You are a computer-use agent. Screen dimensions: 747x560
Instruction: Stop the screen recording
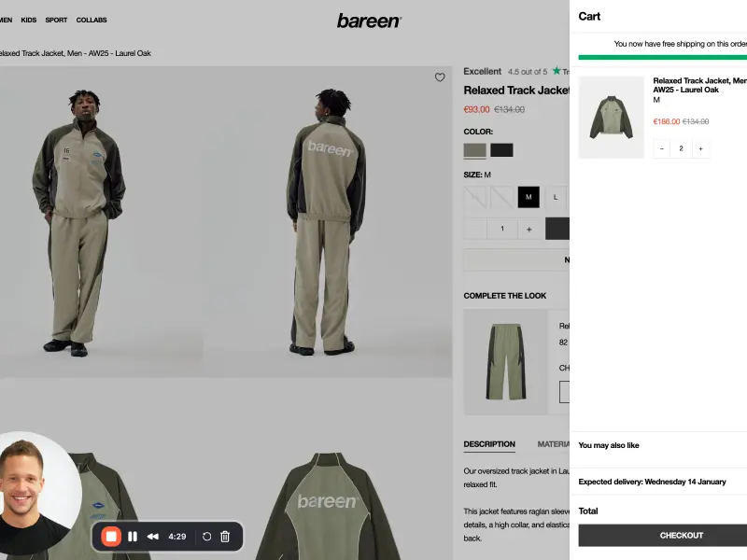tap(111, 537)
